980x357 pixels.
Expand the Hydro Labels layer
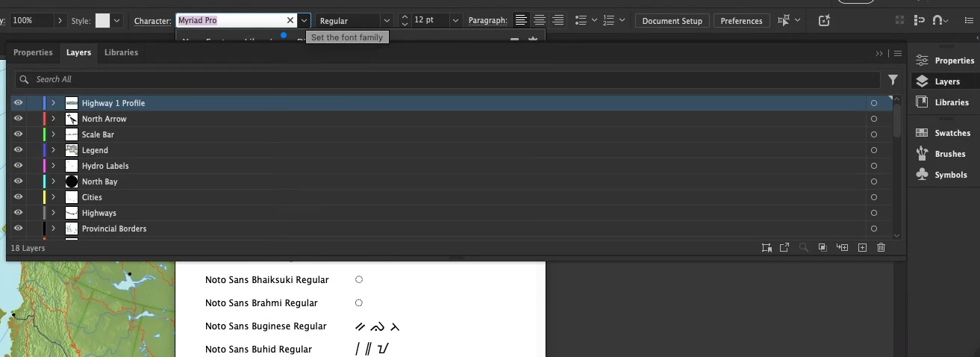(x=53, y=166)
